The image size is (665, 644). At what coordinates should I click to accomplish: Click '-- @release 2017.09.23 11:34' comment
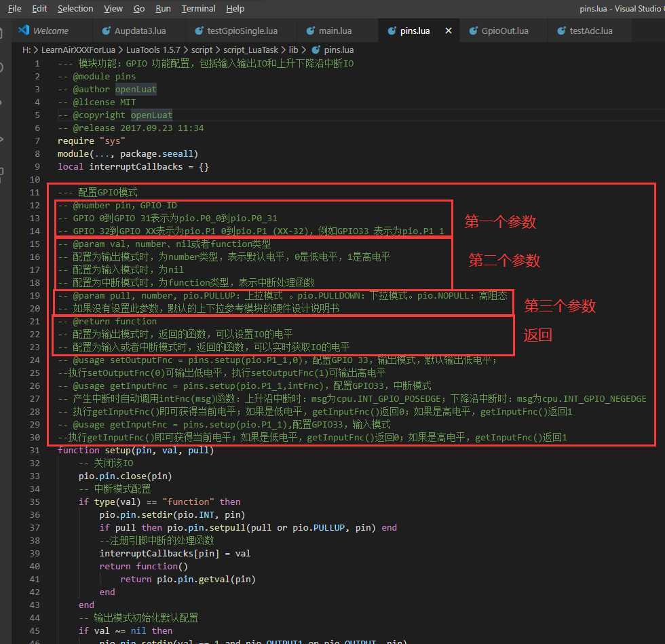[130, 128]
